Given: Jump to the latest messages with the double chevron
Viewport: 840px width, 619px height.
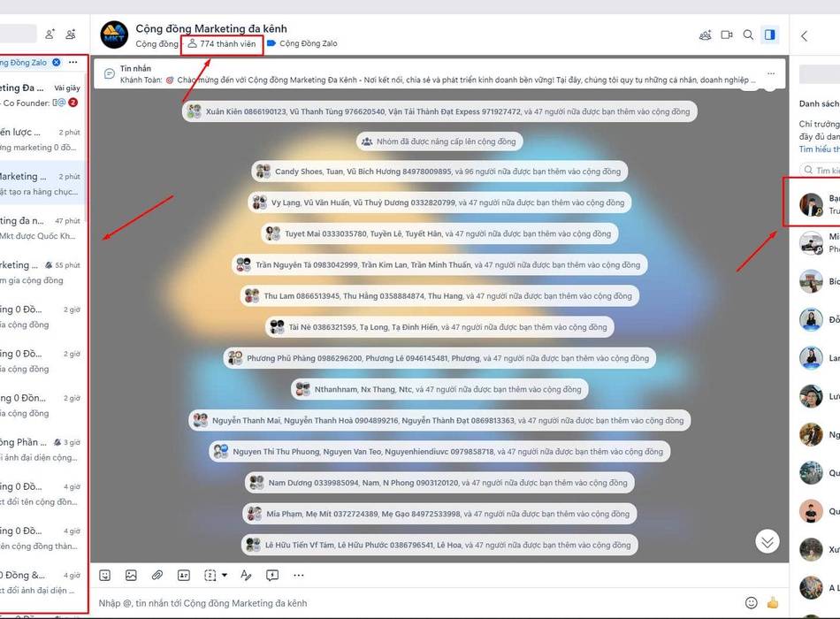Looking at the screenshot, I should [x=767, y=541].
